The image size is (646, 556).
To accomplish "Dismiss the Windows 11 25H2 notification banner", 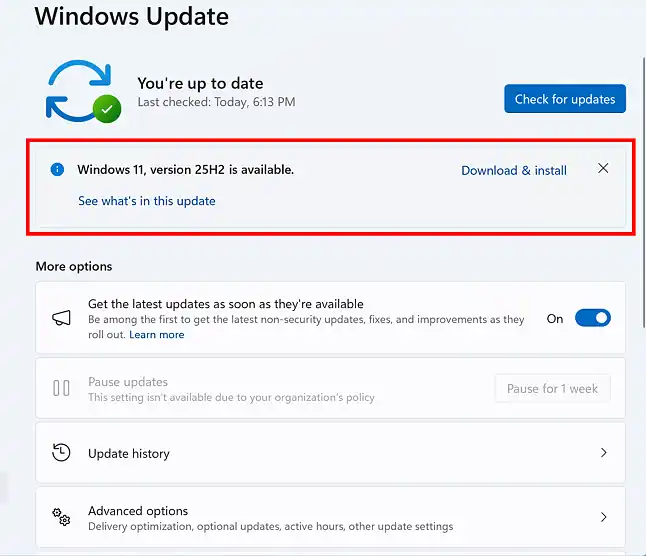I will click(x=603, y=169).
